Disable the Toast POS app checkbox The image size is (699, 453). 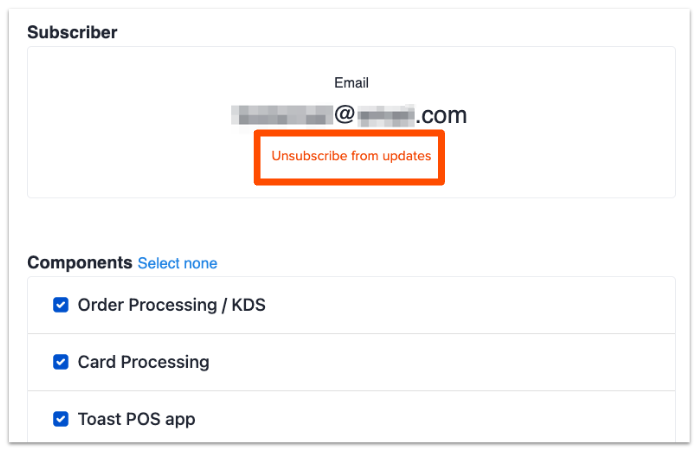coord(60,419)
